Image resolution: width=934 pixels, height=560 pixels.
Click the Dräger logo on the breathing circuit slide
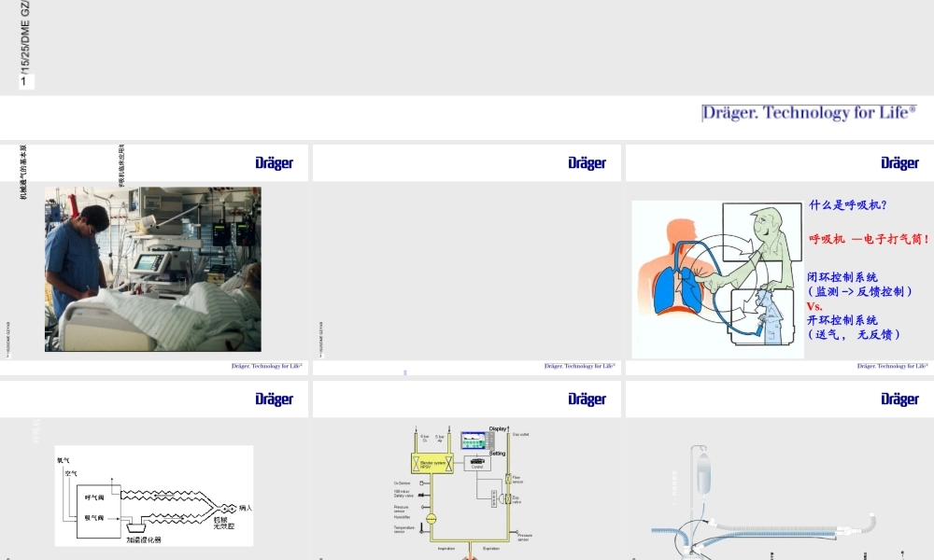(274, 399)
